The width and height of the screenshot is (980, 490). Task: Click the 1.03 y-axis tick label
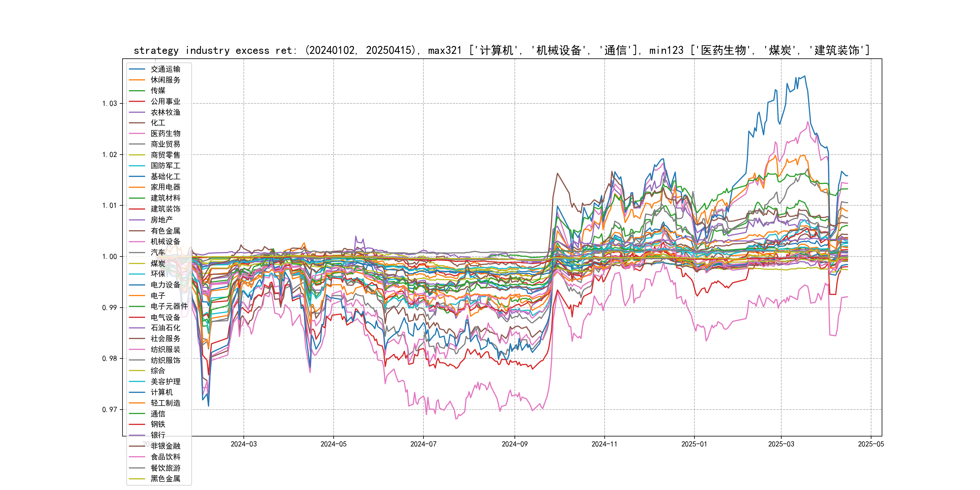point(109,103)
